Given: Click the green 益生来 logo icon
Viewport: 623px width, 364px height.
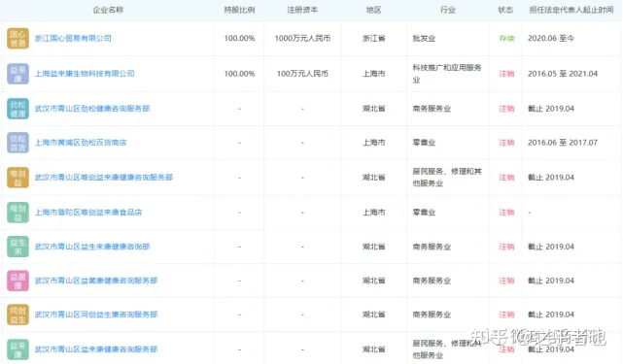Looking at the screenshot, I should (17, 247).
